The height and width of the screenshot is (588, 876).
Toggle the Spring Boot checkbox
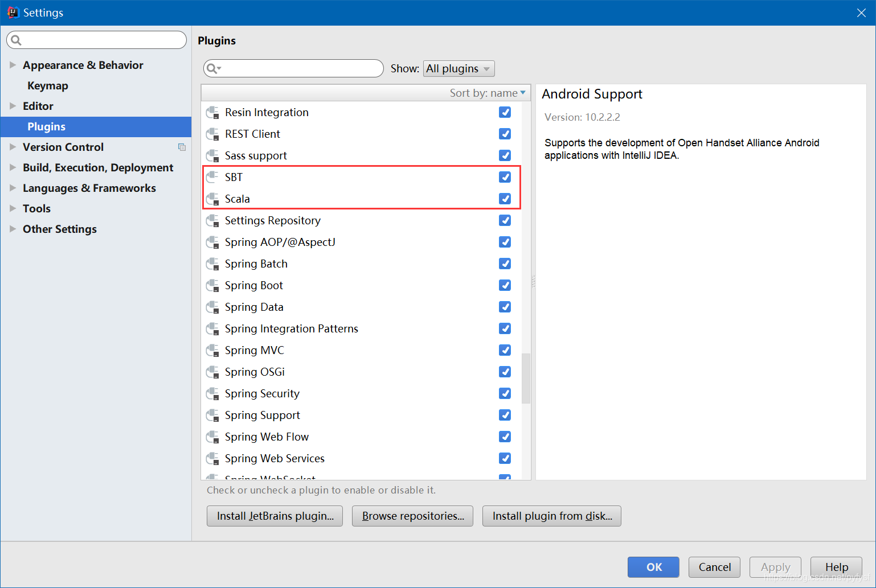tap(505, 285)
